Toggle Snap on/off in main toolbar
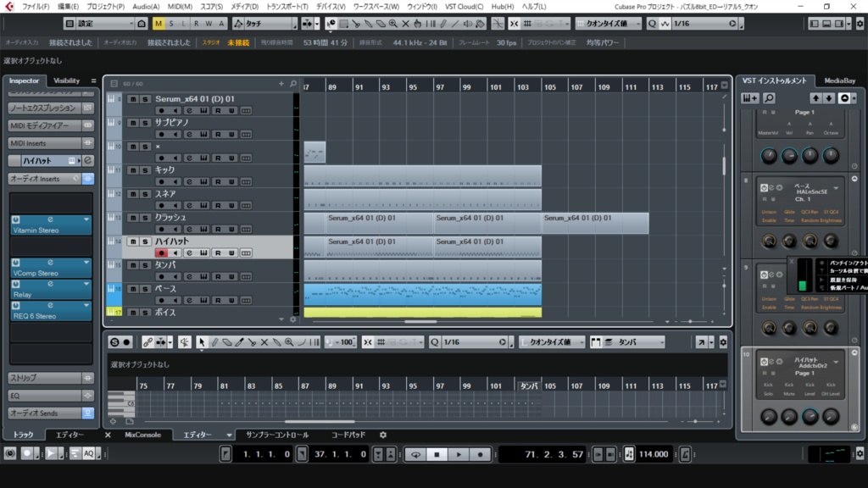The height and width of the screenshot is (488, 868). 515,24
